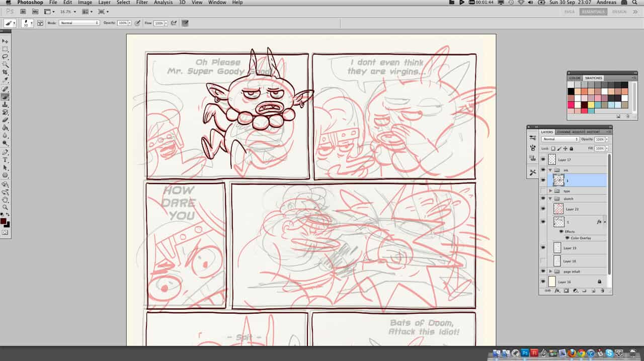Viewport: 644px width, 361px height.
Task: Click the Hand tool
Action: coord(5,199)
